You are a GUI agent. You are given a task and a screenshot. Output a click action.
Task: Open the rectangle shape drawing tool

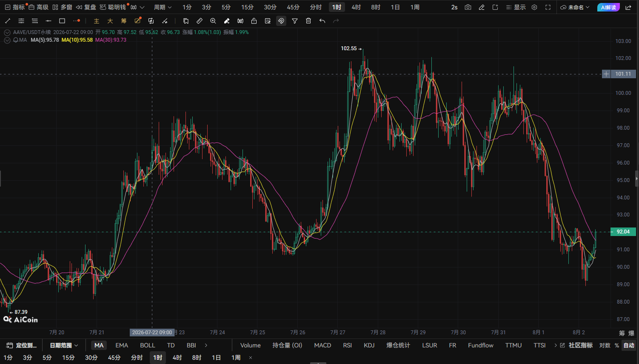coord(62,21)
